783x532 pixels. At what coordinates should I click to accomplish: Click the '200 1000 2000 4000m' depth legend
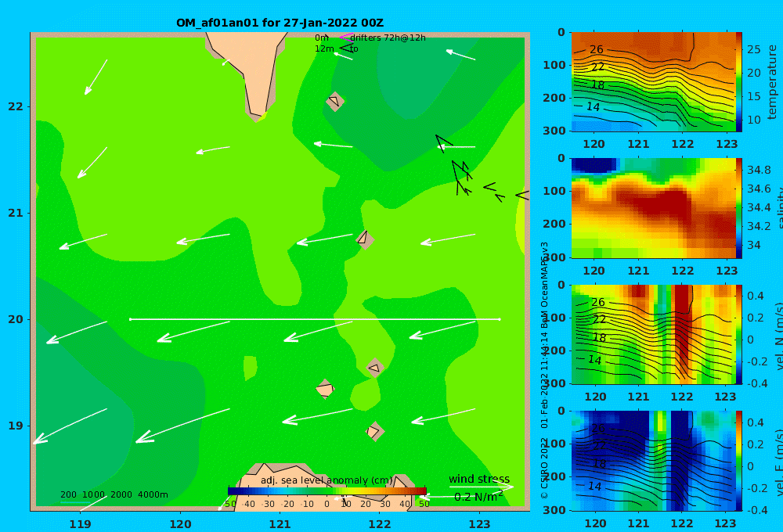coord(114,494)
